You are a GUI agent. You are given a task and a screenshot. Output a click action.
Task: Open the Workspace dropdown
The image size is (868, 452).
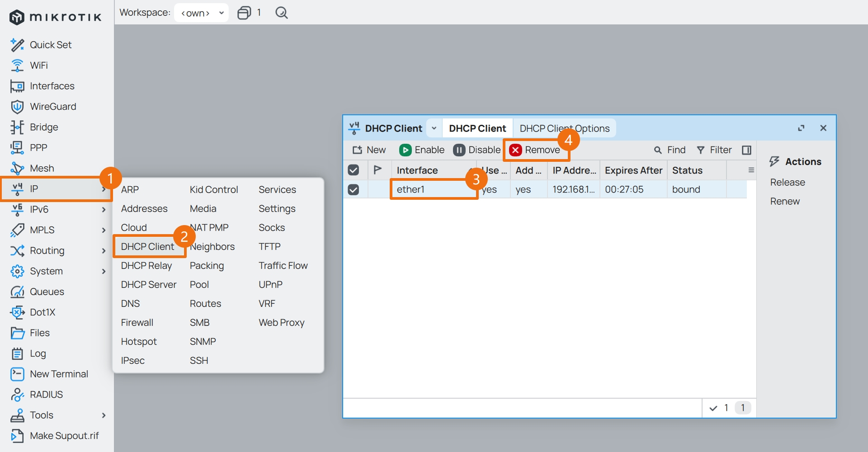point(202,13)
